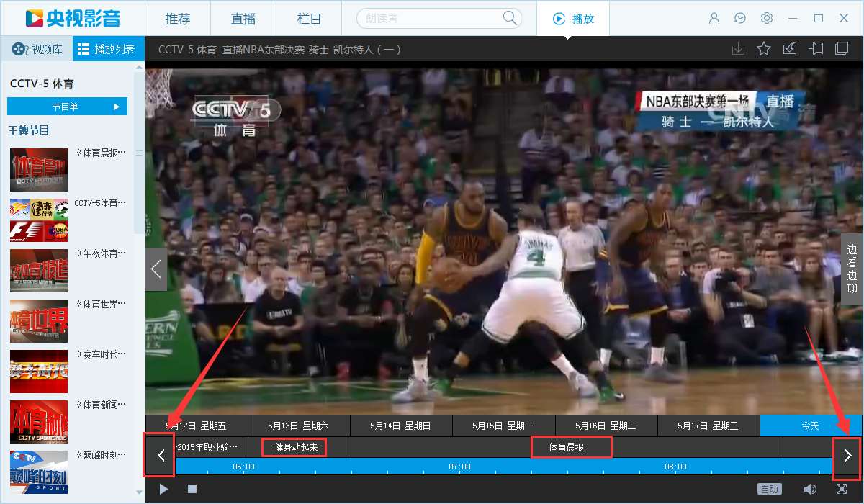The image size is (864, 504).
Task: Click the sidebar vertical scrollbar thumb
Action: tap(139, 153)
